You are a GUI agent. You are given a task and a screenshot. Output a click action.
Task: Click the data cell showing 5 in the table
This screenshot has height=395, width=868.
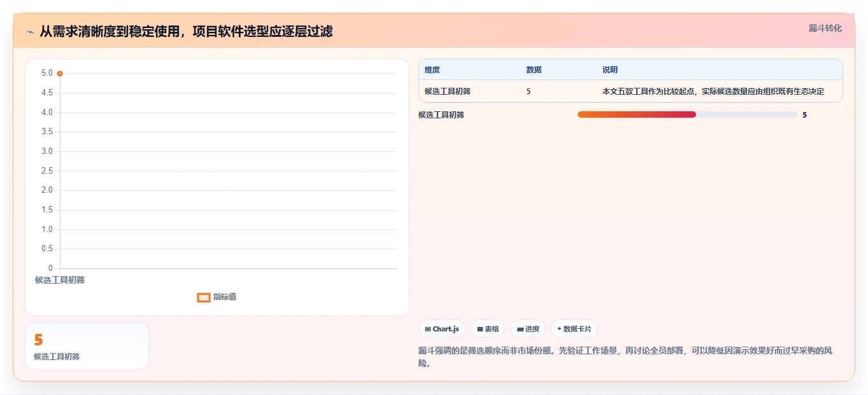pos(529,92)
